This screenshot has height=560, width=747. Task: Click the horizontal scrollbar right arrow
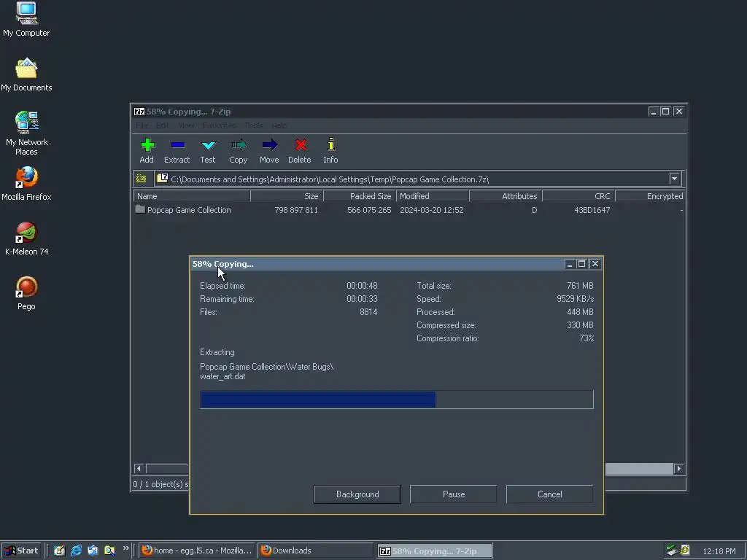click(x=679, y=469)
